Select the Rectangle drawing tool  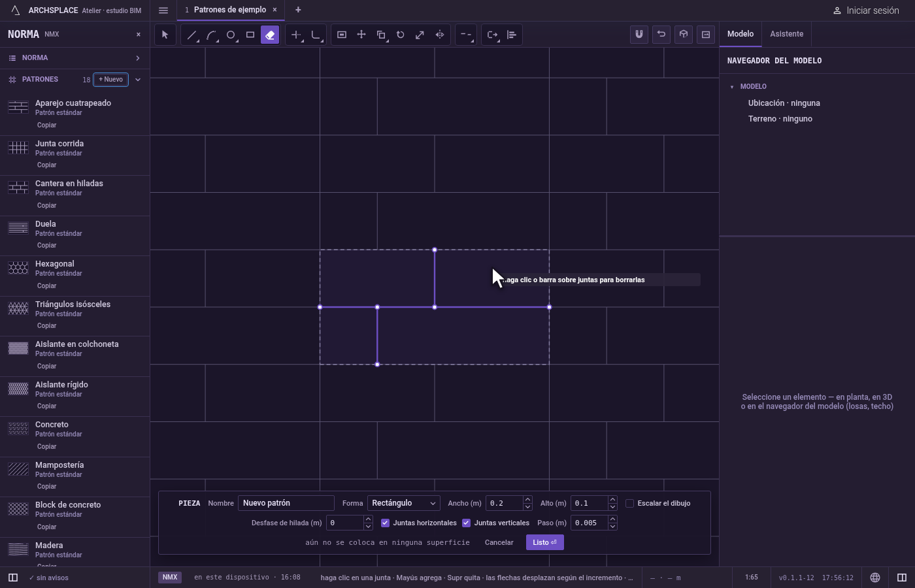(x=250, y=35)
